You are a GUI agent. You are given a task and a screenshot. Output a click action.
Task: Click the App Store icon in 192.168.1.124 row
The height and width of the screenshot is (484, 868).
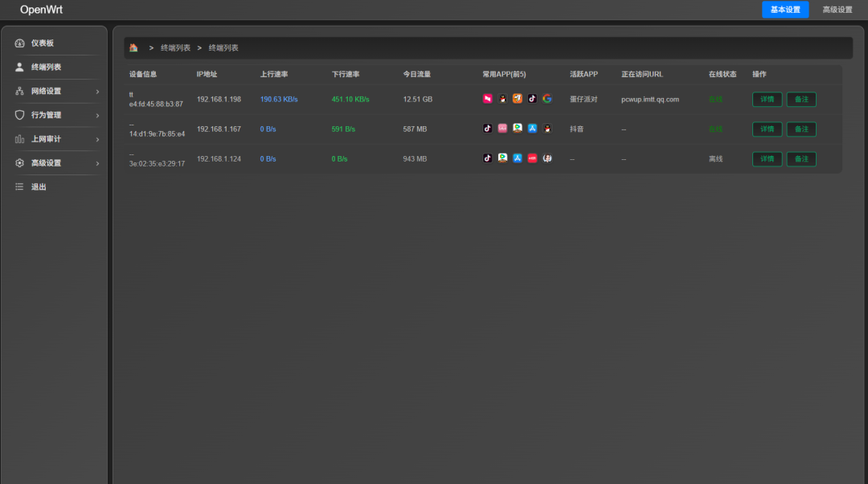[x=518, y=158]
